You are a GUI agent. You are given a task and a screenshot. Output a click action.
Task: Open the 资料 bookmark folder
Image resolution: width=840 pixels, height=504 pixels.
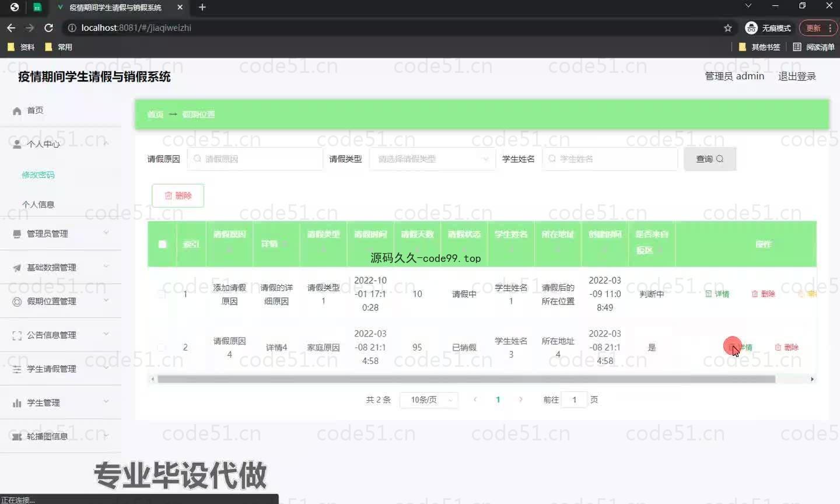(21, 47)
